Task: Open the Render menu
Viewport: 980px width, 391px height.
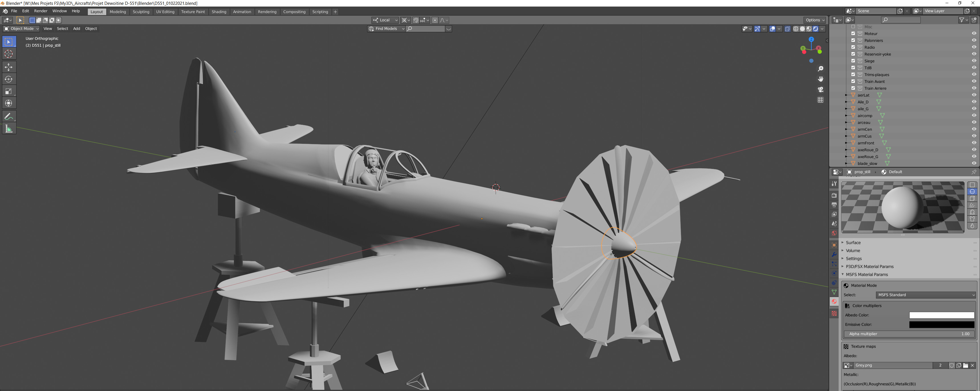Action: (x=41, y=11)
